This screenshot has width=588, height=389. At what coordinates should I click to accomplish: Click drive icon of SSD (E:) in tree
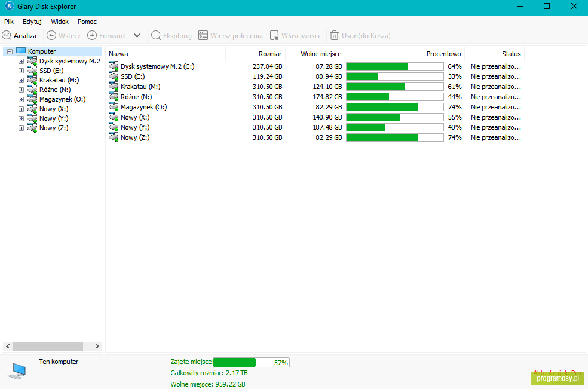pyautogui.click(x=32, y=71)
